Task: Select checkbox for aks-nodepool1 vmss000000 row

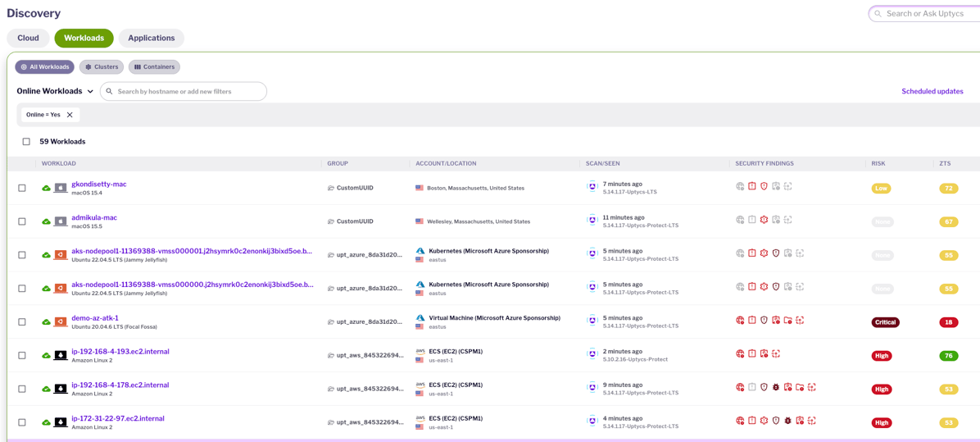Action: (22, 288)
